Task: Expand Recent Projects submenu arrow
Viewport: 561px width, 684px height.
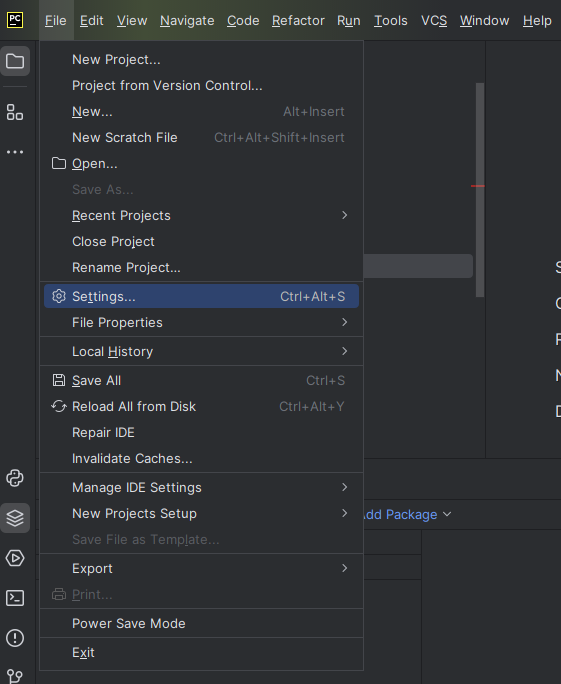Action: 345,215
